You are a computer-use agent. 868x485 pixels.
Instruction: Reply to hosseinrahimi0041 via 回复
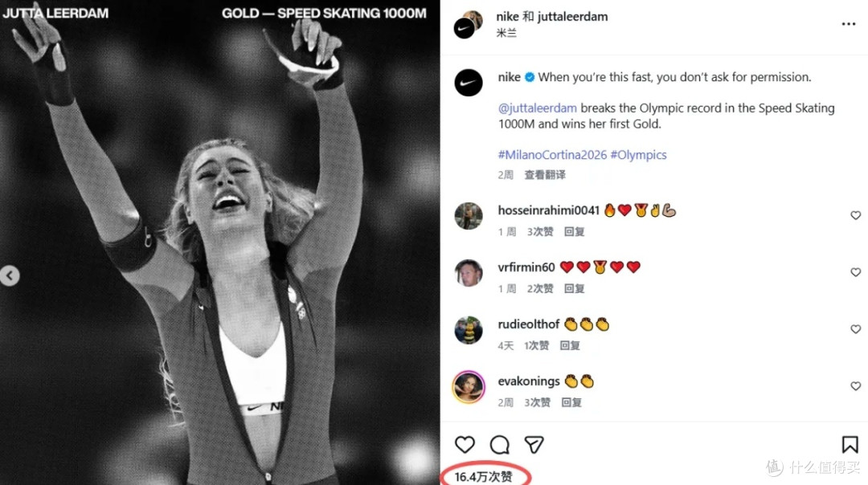tap(574, 232)
